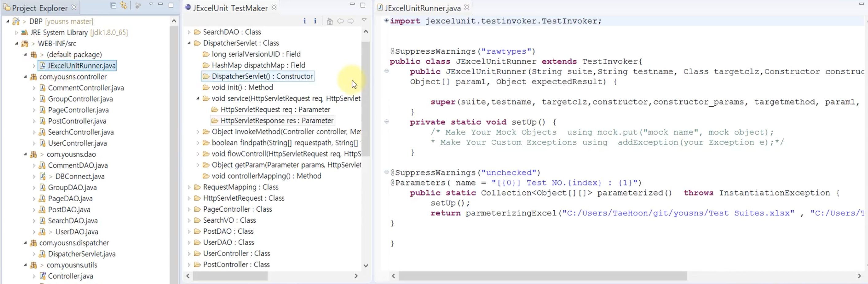Click the forward navigation arrow in TestMaker
The image size is (868, 284).
point(351,21)
